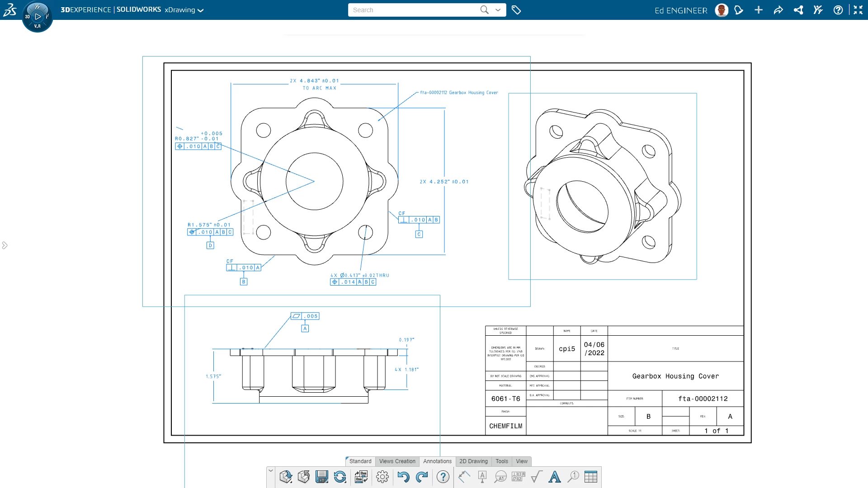Click the Update refresh icon
The width and height of the screenshot is (868, 488).
click(x=340, y=477)
